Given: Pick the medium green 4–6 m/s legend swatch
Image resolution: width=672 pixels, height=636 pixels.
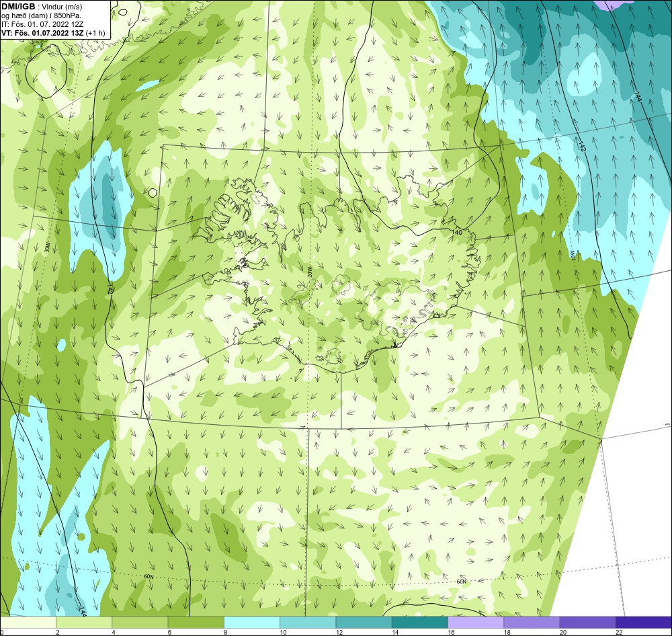Looking at the screenshot, I should click(140, 623).
